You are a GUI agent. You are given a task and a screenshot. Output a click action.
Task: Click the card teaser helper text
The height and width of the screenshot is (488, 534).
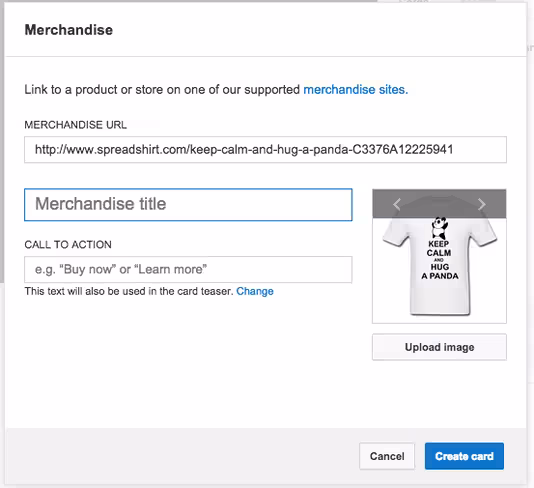coord(128,291)
